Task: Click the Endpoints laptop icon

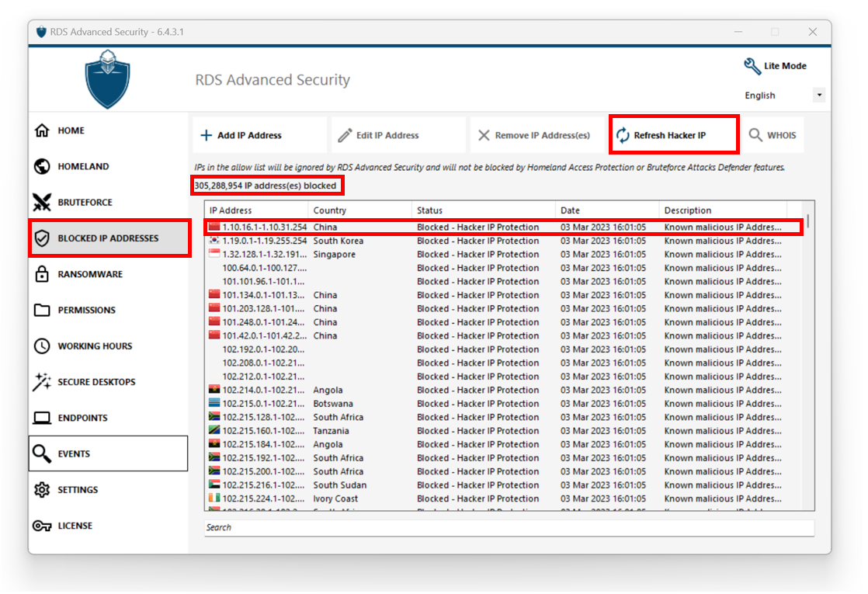Action: click(x=42, y=418)
